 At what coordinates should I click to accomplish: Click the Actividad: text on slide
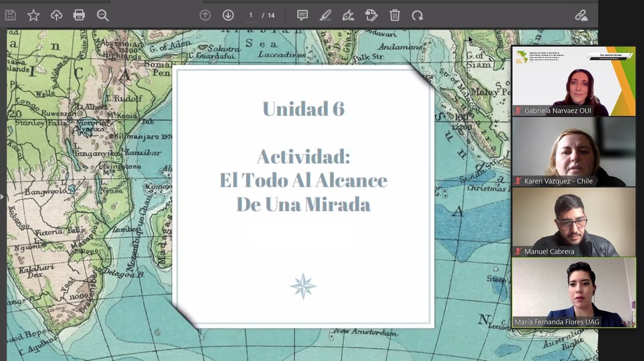(x=303, y=156)
